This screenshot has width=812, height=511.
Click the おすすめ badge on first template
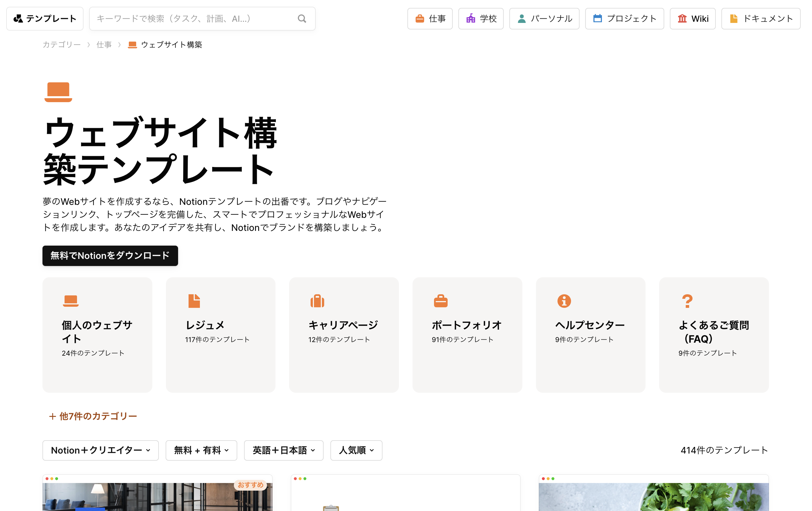point(251,485)
